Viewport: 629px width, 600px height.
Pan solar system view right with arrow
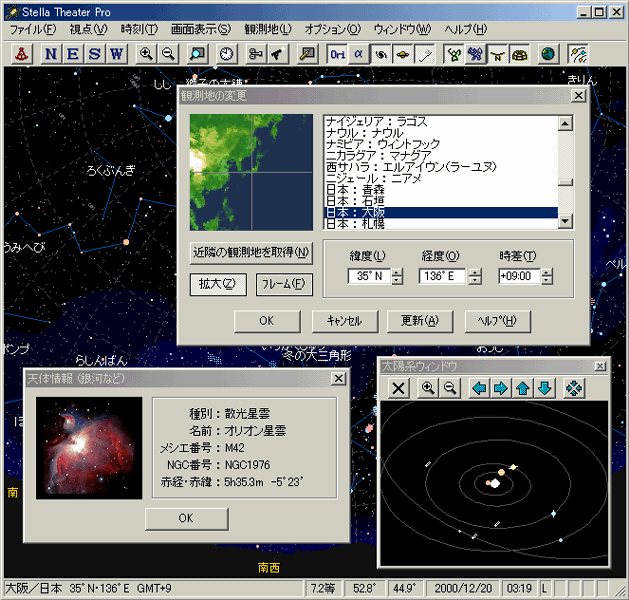pos(501,388)
